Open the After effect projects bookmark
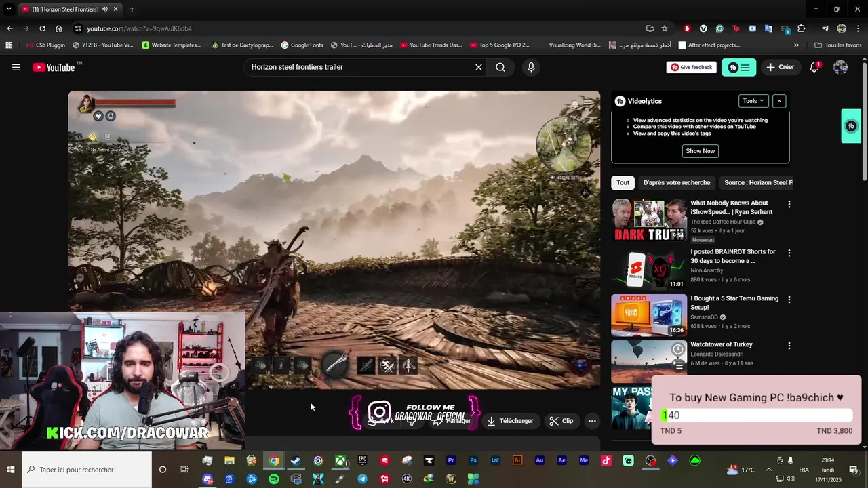Image resolution: width=868 pixels, height=488 pixels. tap(708, 45)
